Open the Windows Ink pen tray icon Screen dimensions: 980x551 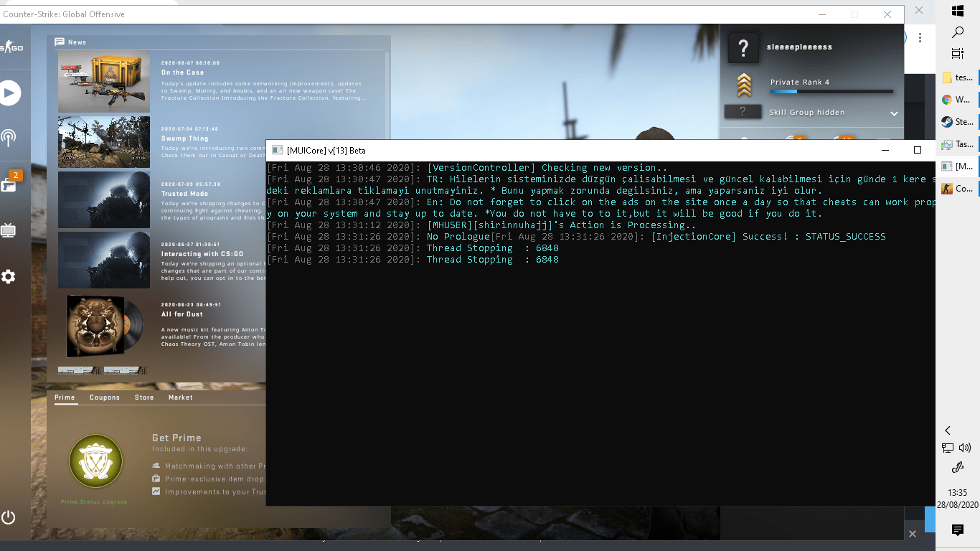[957, 468]
